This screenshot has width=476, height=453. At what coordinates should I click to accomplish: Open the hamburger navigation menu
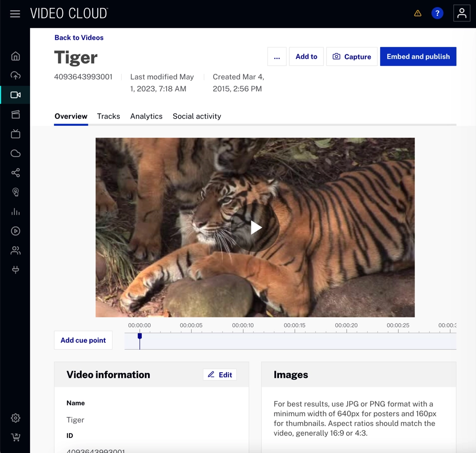tap(15, 14)
